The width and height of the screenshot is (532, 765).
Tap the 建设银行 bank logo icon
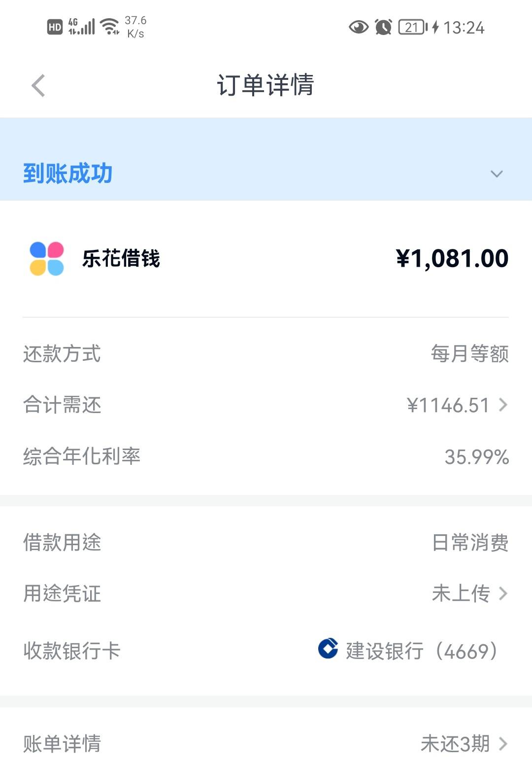click(x=328, y=649)
